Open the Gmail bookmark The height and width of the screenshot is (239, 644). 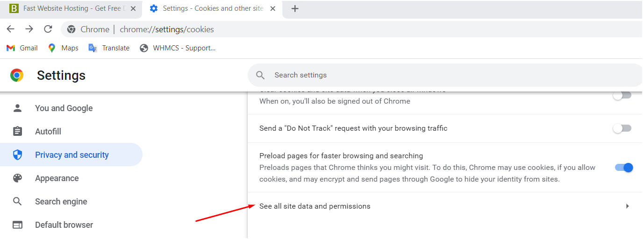point(22,48)
